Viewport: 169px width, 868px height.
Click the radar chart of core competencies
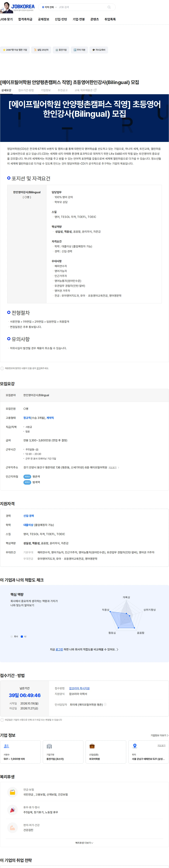[126, 615]
